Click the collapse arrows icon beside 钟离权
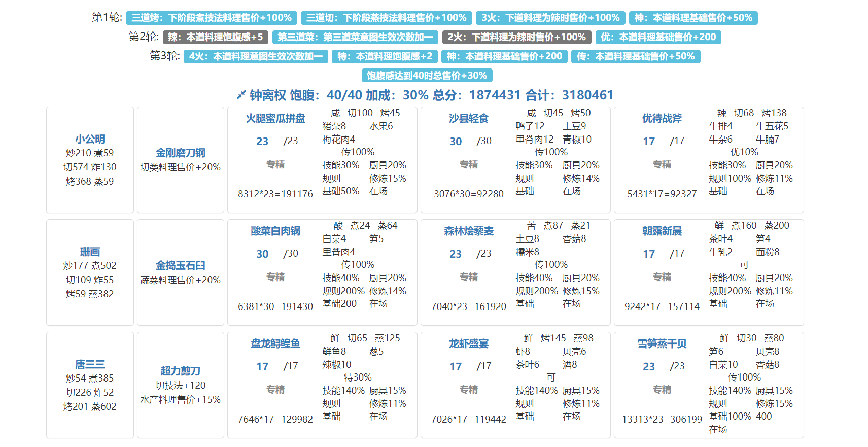This screenshot has height=447, width=868. coord(241,95)
